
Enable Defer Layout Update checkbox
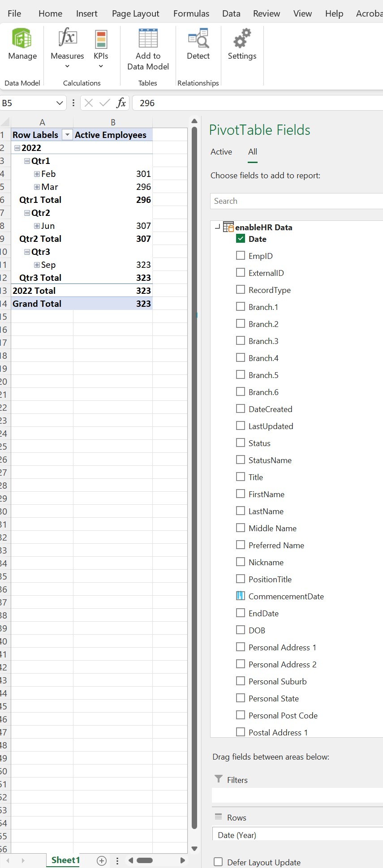point(218,862)
